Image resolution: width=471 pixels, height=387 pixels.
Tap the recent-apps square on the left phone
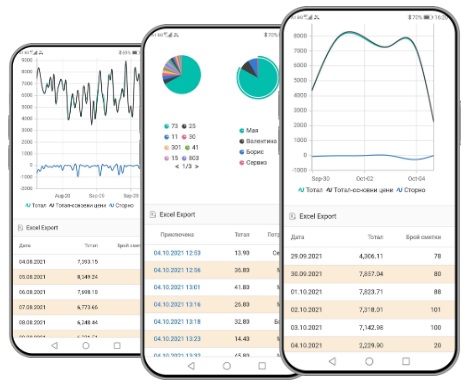point(117,345)
